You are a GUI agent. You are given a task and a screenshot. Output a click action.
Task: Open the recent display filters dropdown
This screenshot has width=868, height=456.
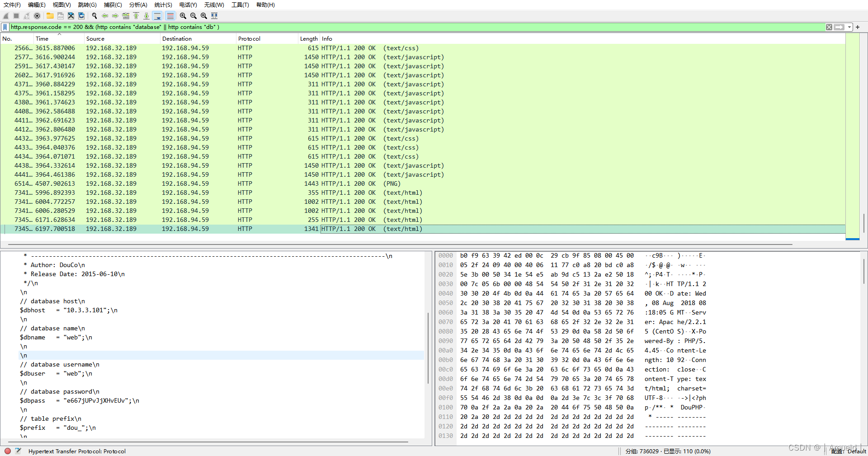point(849,27)
